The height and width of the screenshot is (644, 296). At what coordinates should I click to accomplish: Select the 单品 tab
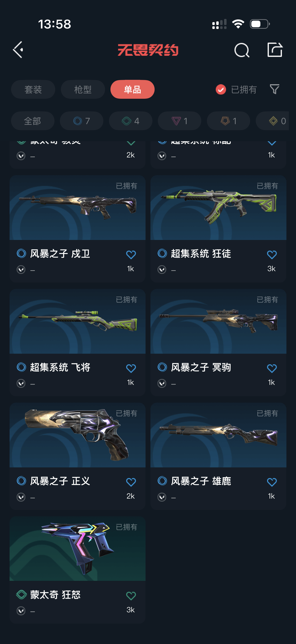(x=132, y=89)
